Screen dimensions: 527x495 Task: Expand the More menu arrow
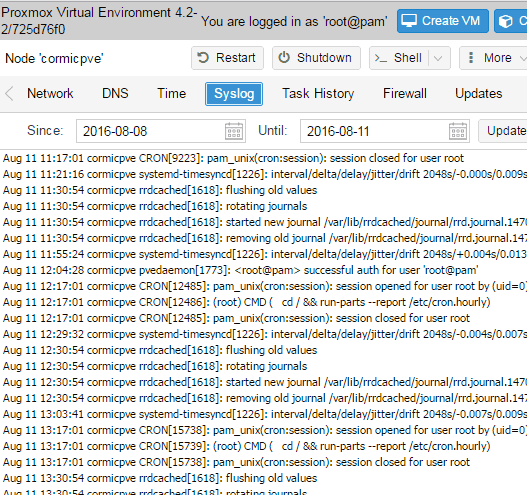click(523, 58)
